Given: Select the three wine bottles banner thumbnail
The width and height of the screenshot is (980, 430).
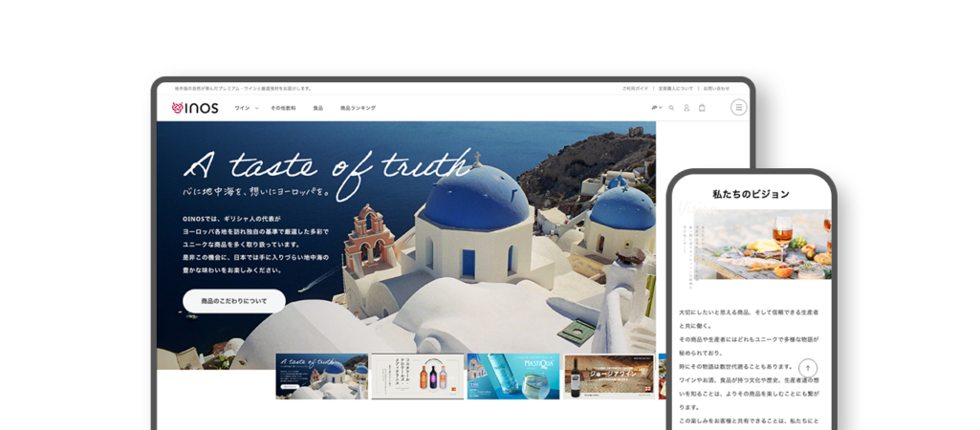Looking at the screenshot, I should pyautogui.click(x=417, y=376).
